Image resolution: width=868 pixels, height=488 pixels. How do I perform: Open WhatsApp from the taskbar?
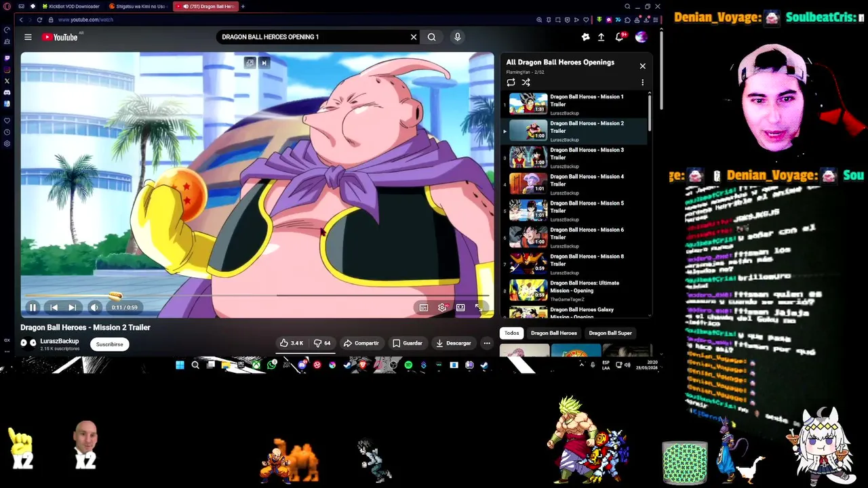pos(272,365)
